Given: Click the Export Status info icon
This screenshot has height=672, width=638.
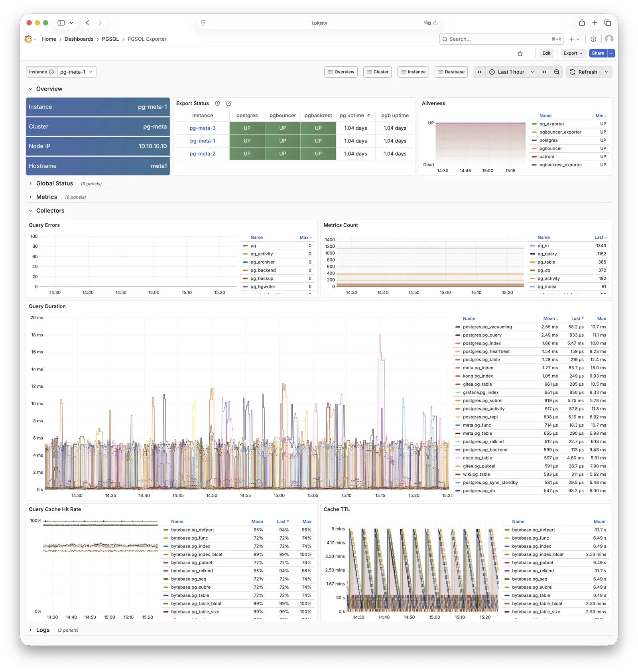Looking at the screenshot, I should click(x=217, y=103).
